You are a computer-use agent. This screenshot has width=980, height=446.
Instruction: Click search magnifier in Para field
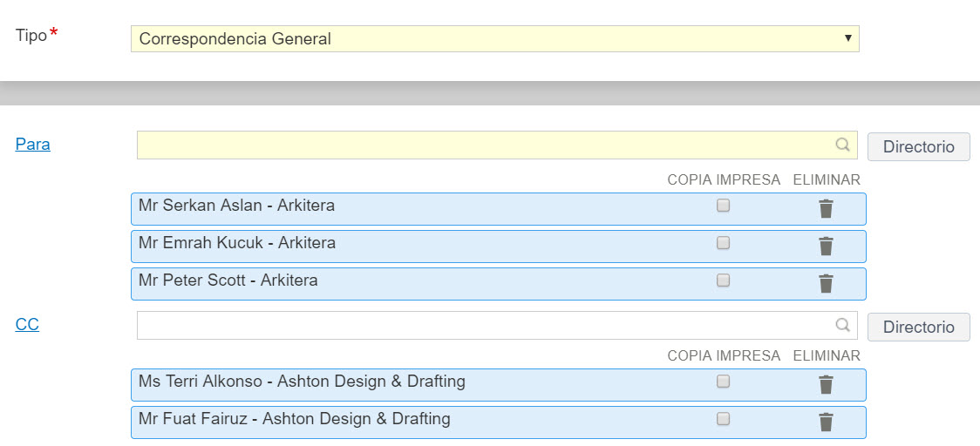pos(842,145)
